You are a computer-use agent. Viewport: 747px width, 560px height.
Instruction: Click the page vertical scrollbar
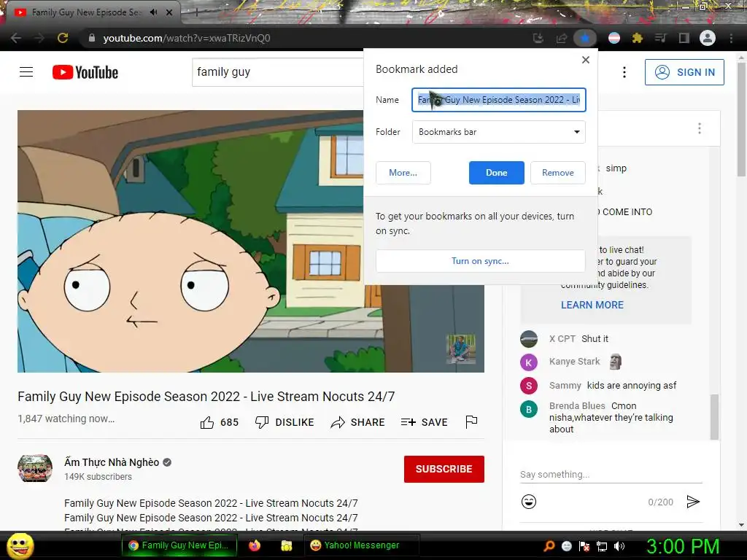point(741,120)
